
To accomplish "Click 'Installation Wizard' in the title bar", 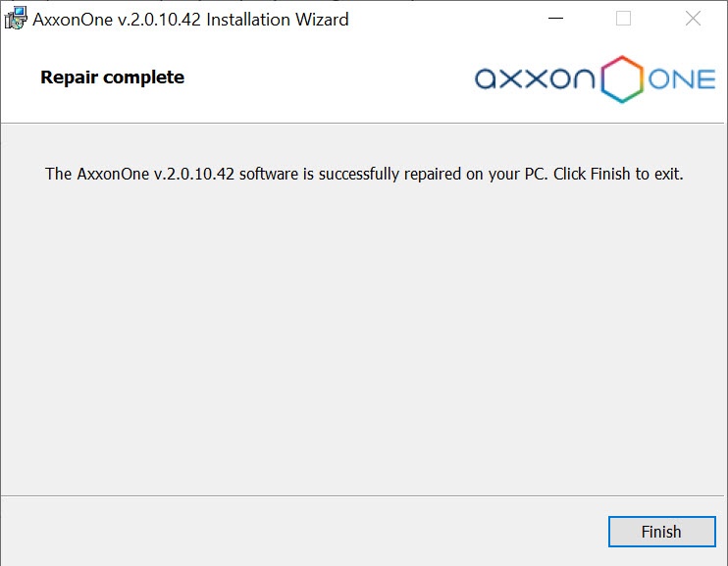I will point(277,19).
